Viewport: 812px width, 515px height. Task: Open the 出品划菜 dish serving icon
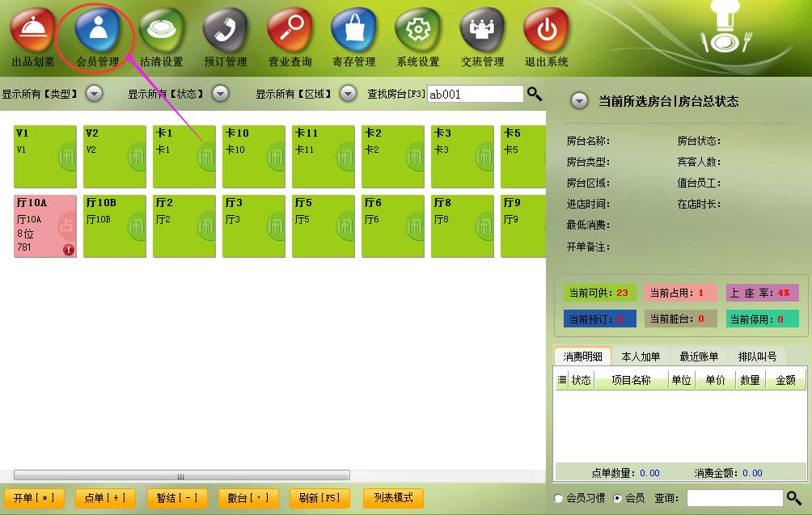pos(33,31)
